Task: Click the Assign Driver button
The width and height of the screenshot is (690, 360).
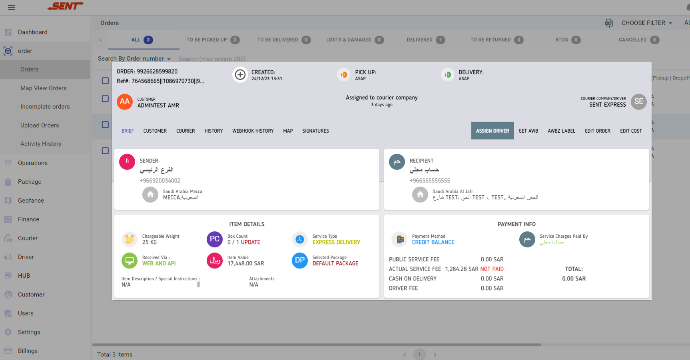Action: point(492,131)
